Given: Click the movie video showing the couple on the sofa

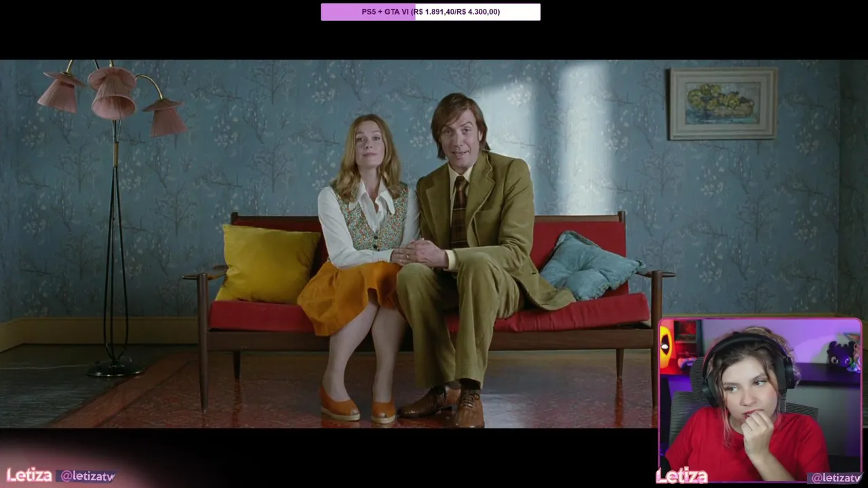Looking at the screenshot, I should (x=434, y=244).
